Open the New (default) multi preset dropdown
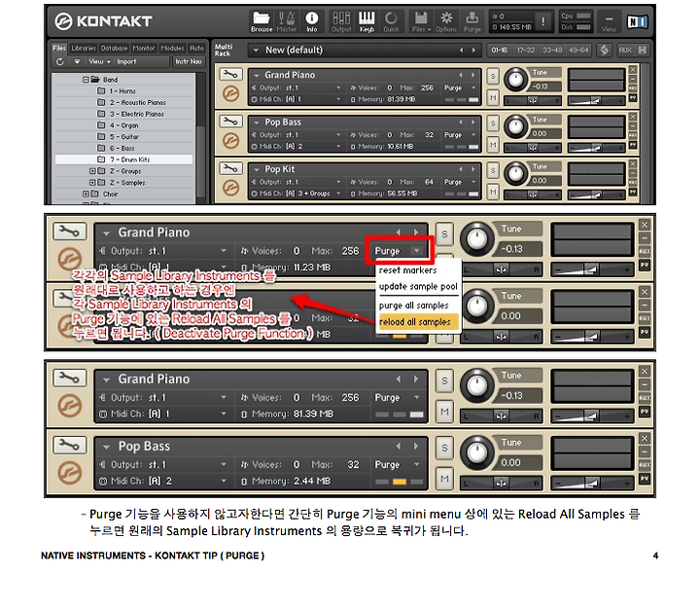The width and height of the screenshot is (700, 609). [256, 50]
